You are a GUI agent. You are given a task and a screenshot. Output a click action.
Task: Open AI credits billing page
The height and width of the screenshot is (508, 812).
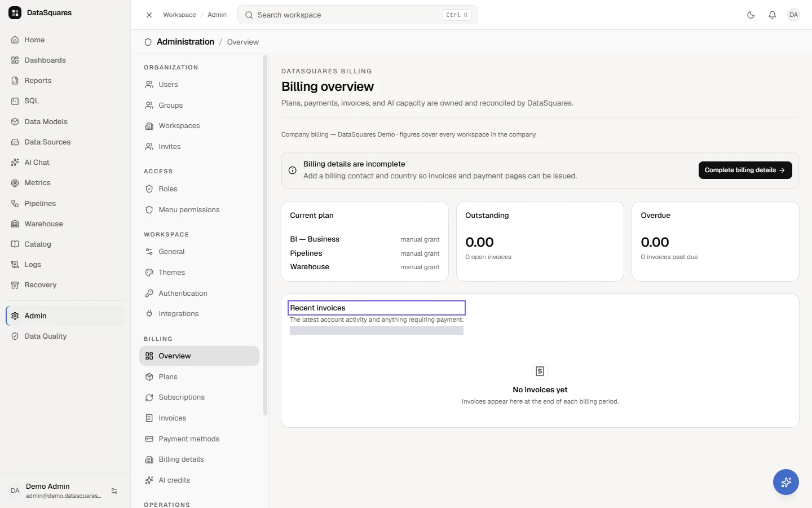coord(199,480)
